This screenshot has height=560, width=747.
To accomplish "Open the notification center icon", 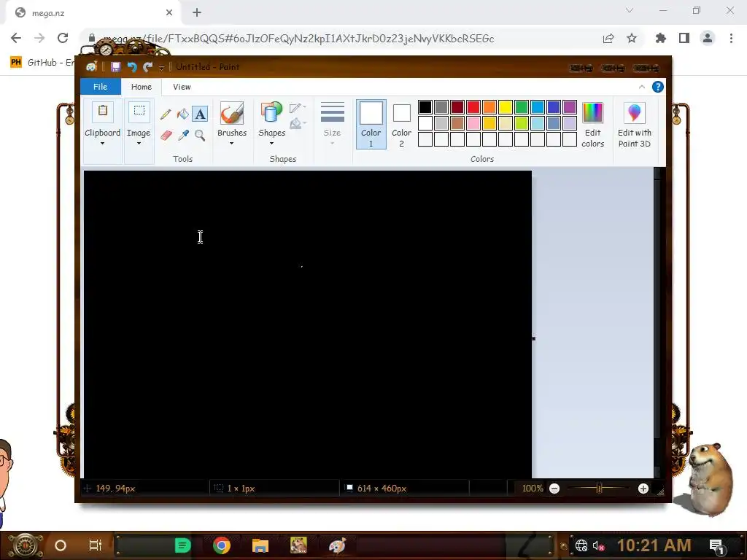I will point(717,545).
